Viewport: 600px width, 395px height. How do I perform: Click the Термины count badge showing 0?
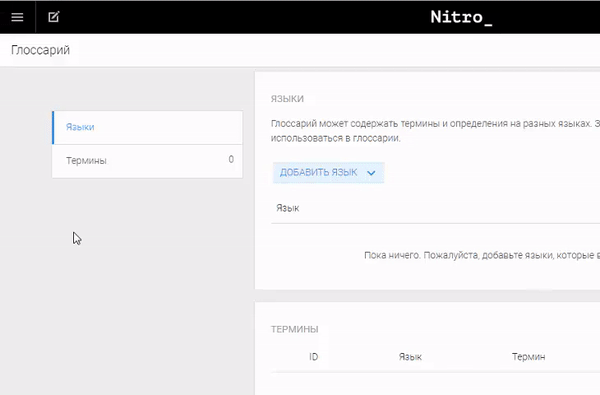click(x=231, y=159)
